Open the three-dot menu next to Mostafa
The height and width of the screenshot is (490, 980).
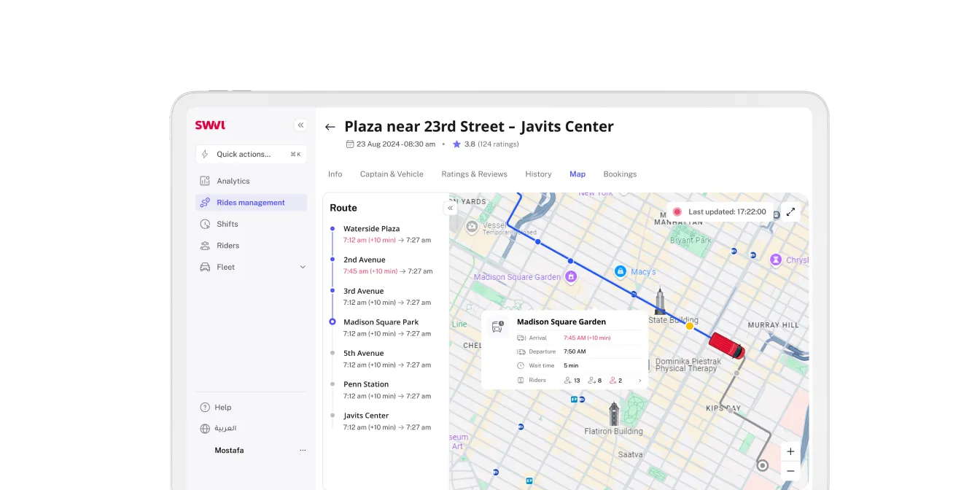(303, 451)
